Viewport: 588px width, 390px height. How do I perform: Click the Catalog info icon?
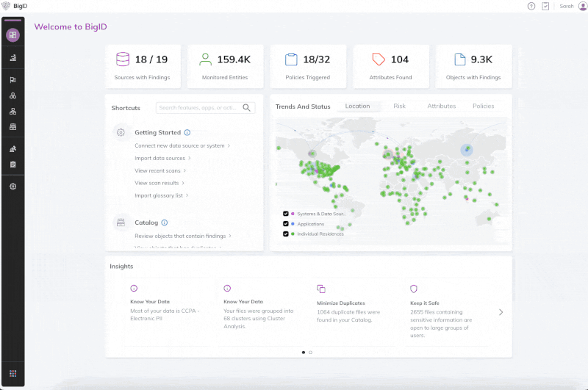[x=165, y=223]
